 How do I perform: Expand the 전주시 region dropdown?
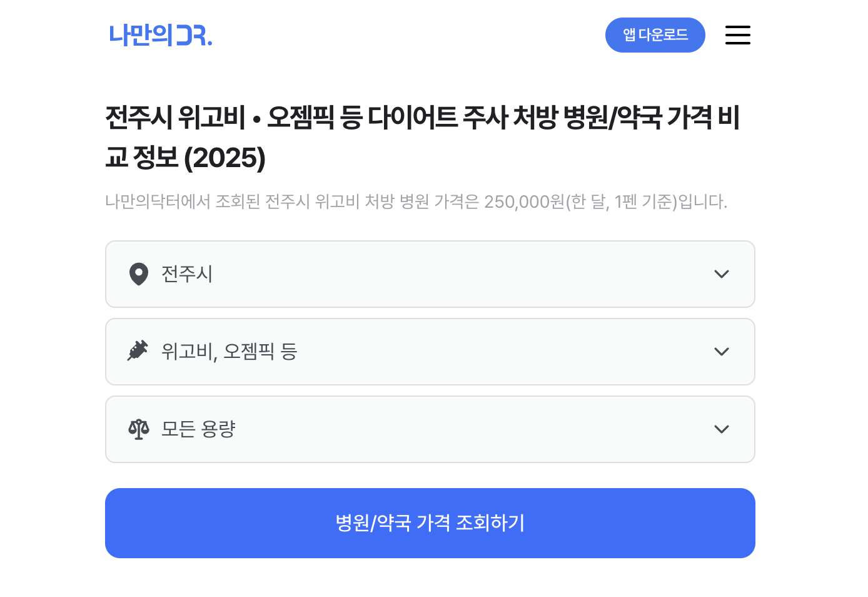(430, 274)
